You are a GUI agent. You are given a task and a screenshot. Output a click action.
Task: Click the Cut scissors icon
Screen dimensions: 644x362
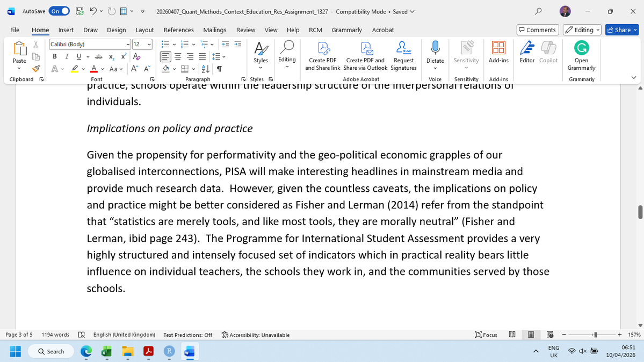(x=36, y=45)
